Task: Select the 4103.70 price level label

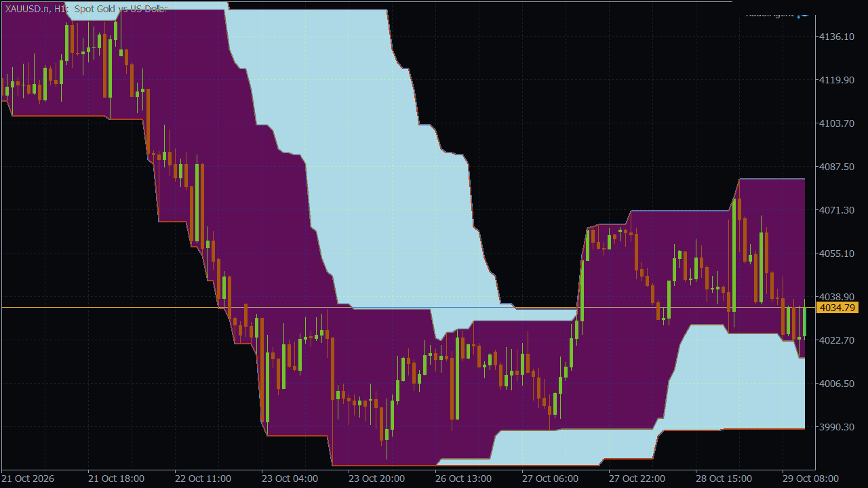Action: pos(837,123)
